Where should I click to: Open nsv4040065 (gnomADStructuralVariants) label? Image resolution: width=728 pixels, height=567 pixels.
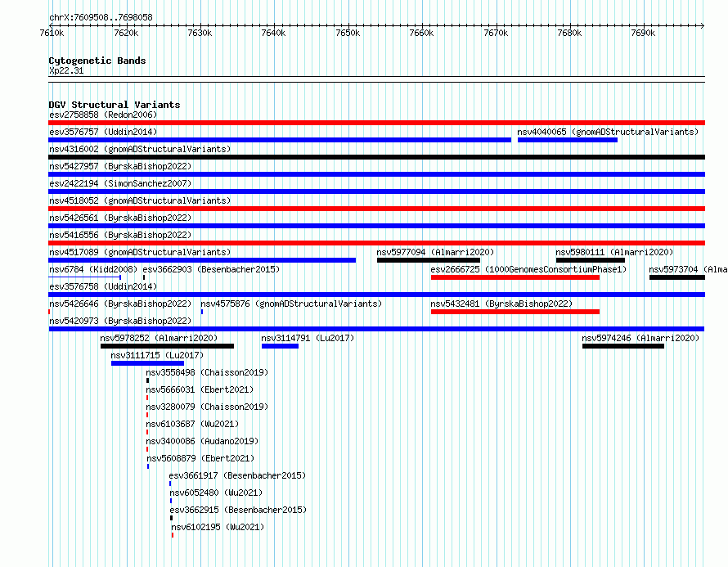pyautogui.click(x=608, y=132)
